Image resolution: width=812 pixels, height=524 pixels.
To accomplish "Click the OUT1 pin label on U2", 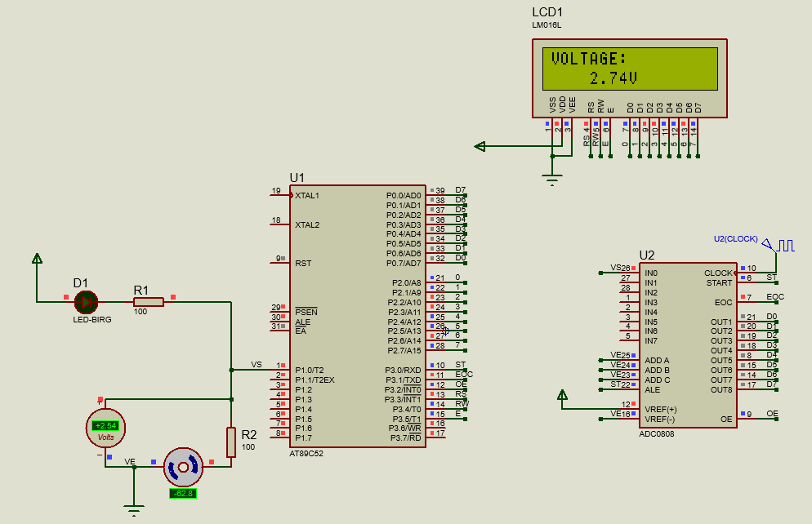I will [721, 322].
